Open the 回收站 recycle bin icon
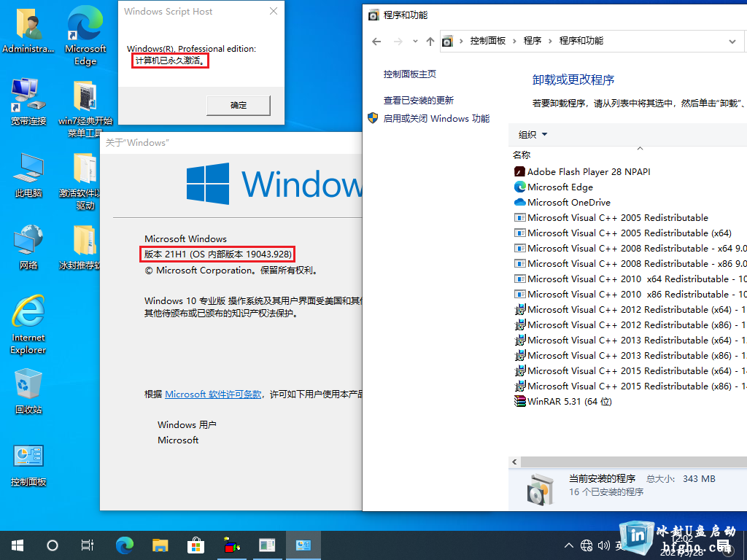Image resolution: width=747 pixels, height=560 pixels. pos(28,392)
